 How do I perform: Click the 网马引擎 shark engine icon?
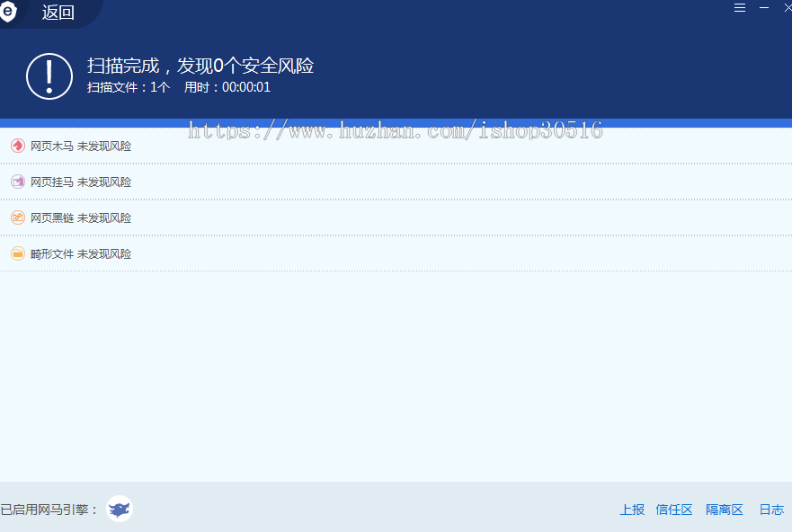(x=119, y=509)
